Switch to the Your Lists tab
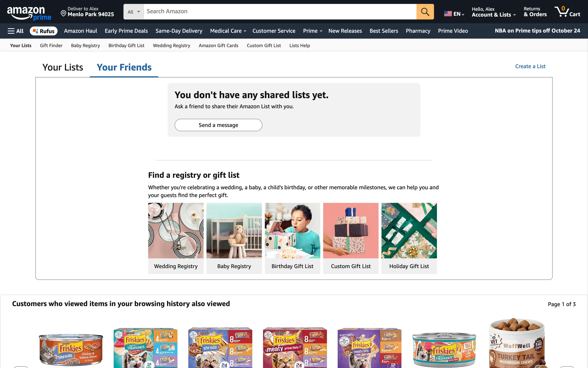The width and height of the screenshot is (588, 368). [x=63, y=67]
